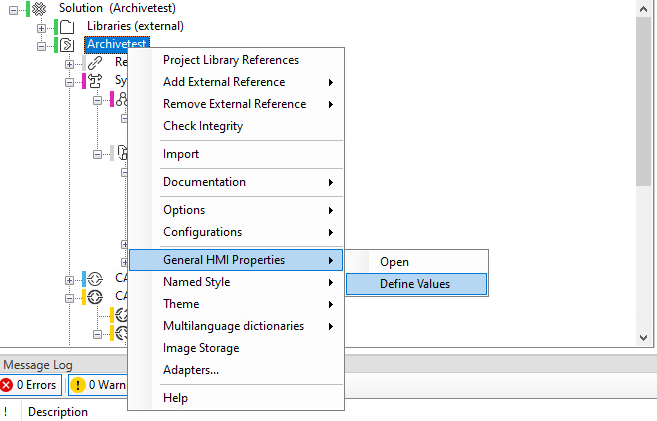Viewport: 657px width, 421px height.
Task: Expand the blue-marked CA node
Action: point(70,280)
